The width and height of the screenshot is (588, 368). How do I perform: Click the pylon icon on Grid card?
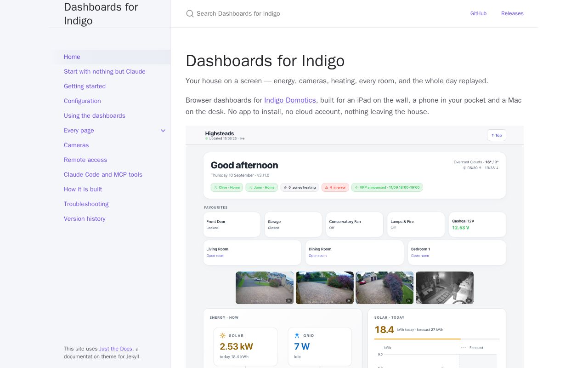(x=297, y=335)
